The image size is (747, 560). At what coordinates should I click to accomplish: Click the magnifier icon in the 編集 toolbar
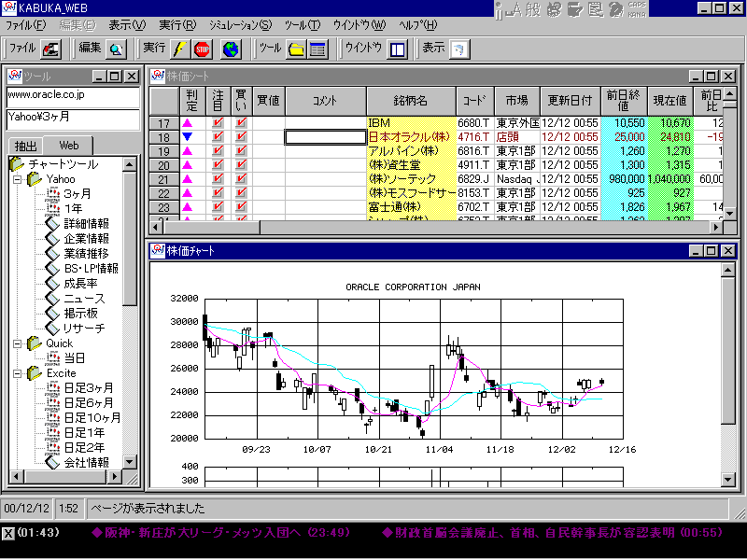point(116,49)
